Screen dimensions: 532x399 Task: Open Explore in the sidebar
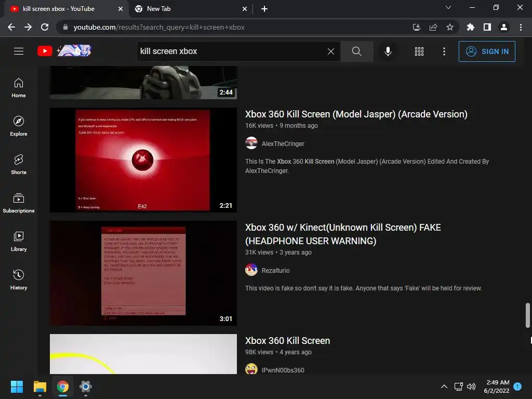(x=19, y=126)
